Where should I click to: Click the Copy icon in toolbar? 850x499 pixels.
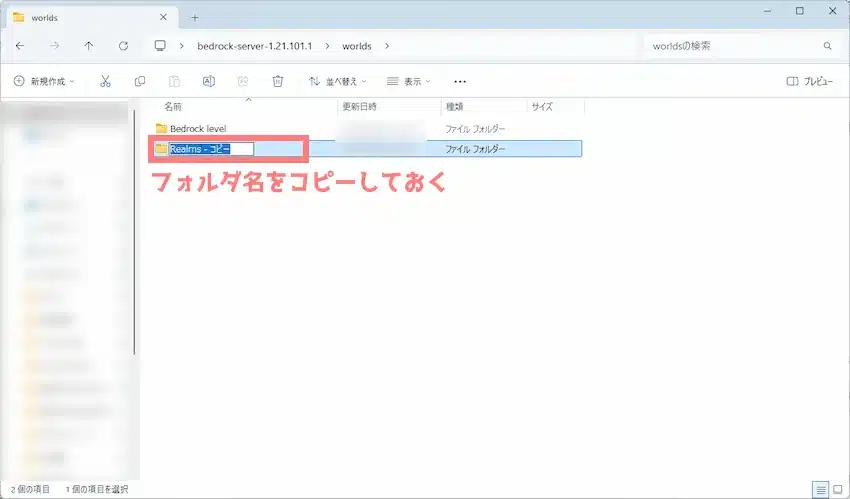(140, 81)
